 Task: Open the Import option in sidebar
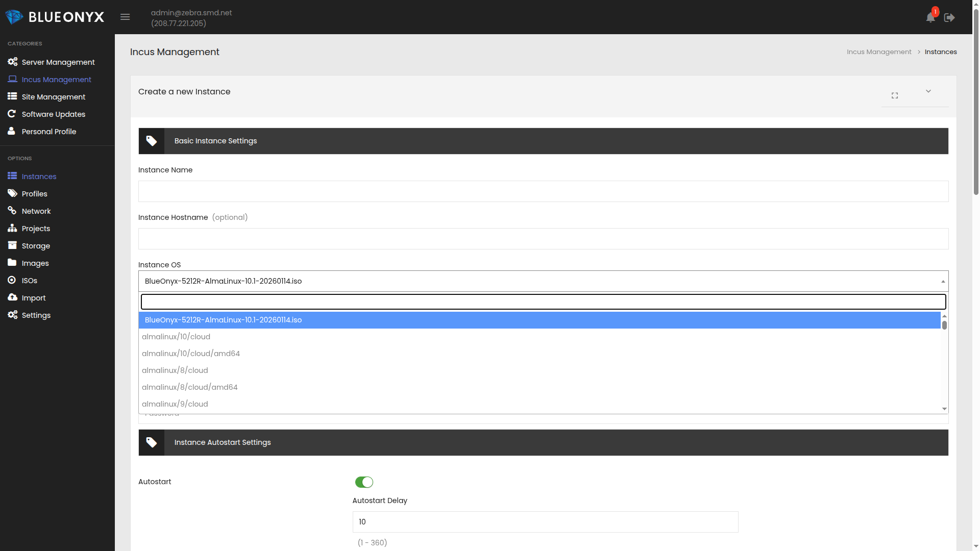click(34, 298)
